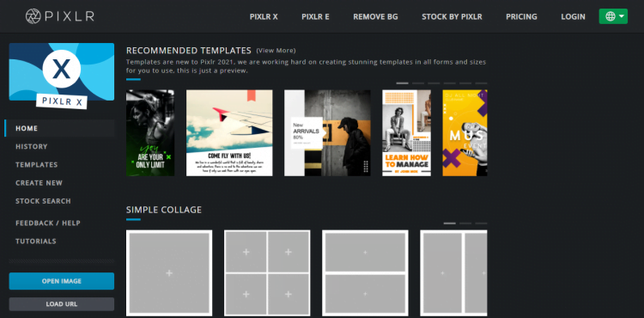The width and height of the screenshot is (644, 318).
Task: Click the OPEN IMAGE button
Action: click(62, 281)
